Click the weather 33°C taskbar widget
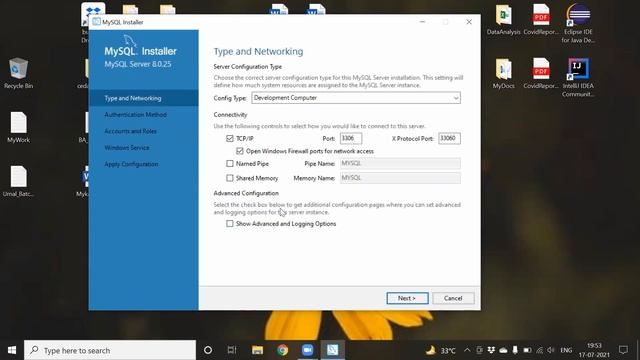640x360 pixels. pyautogui.click(x=441, y=350)
